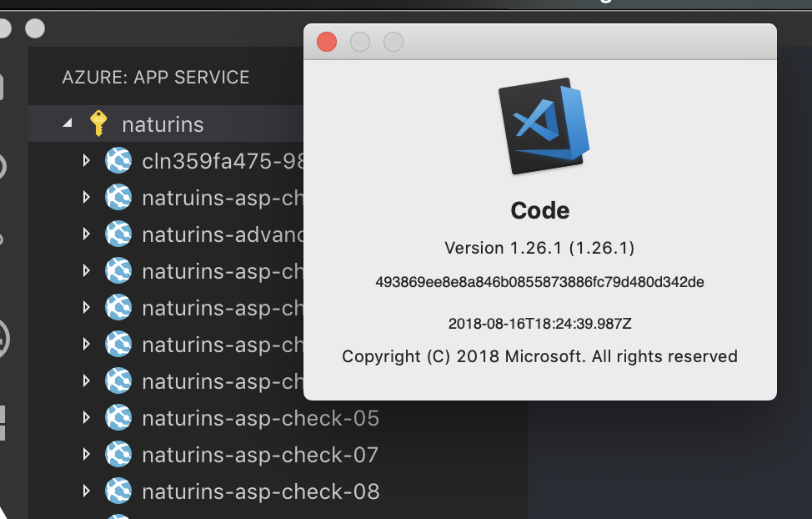Close the About Code dialog

point(326,42)
